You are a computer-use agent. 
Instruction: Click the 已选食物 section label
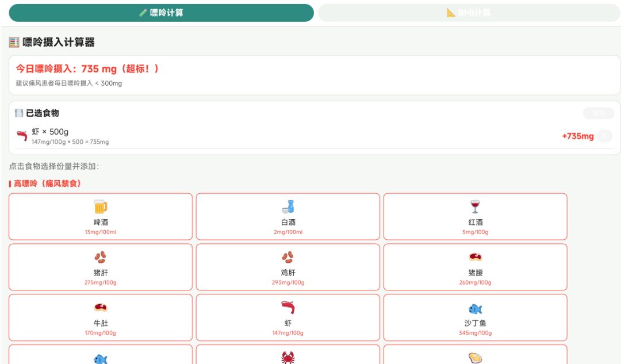[x=43, y=113]
